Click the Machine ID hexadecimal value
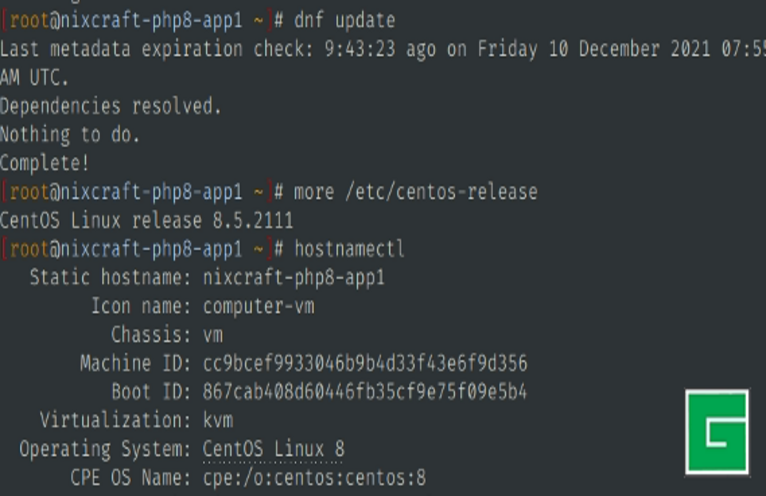This screenshot has height=496, width=766. click(x=364, y=363)
